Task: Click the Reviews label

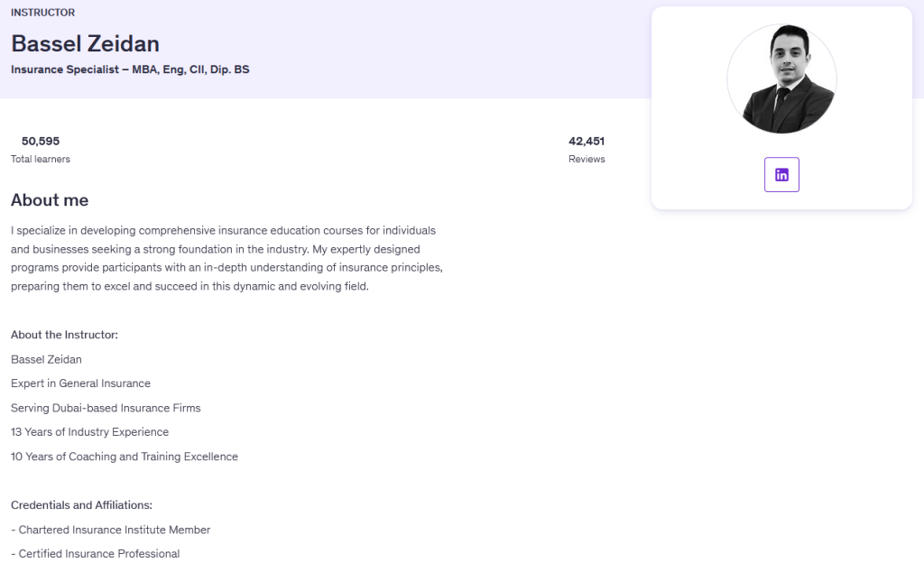Action: pos(587,159)
